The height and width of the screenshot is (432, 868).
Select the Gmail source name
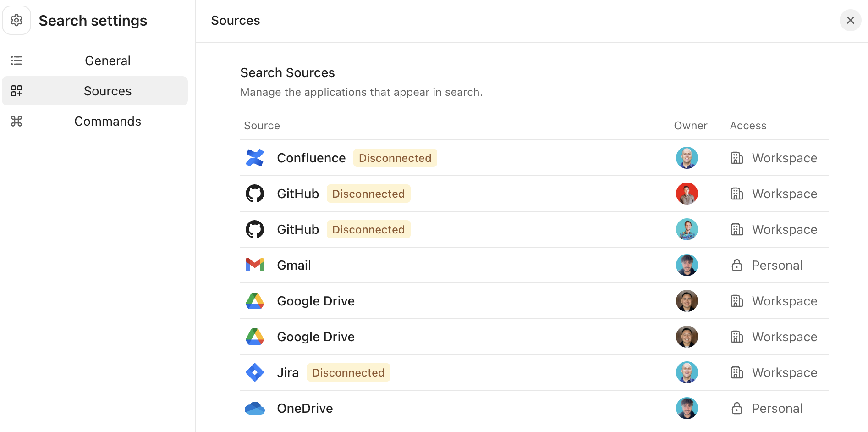294,265
